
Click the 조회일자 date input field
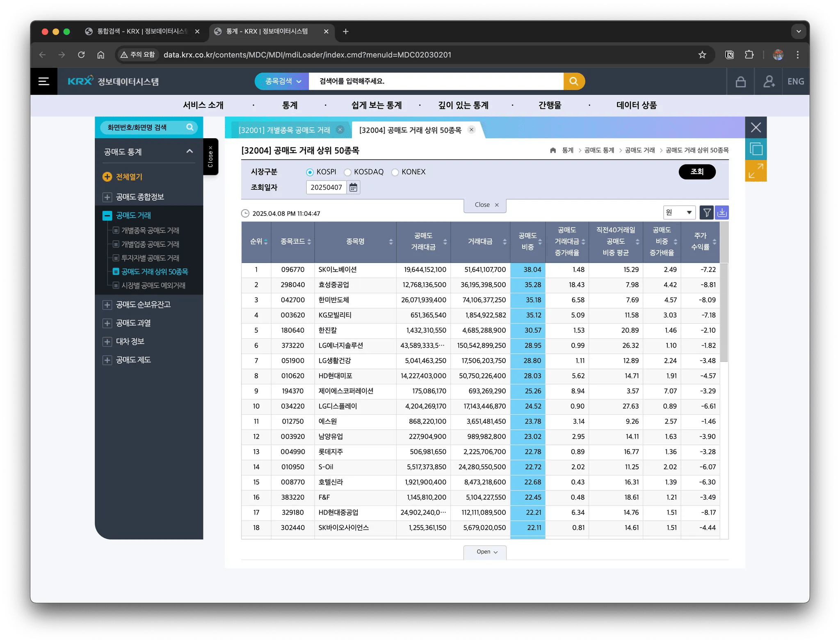tap(326, 188)
